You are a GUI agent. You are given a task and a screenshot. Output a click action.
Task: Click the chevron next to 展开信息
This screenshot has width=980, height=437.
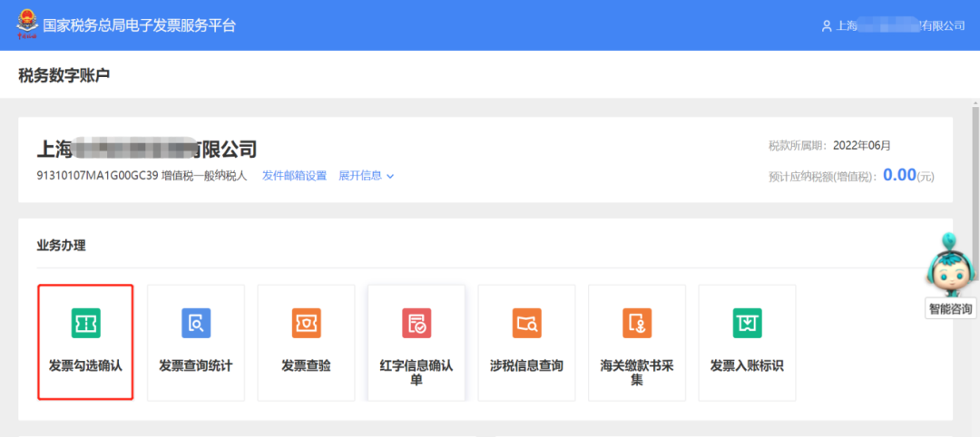pos(390,176)
